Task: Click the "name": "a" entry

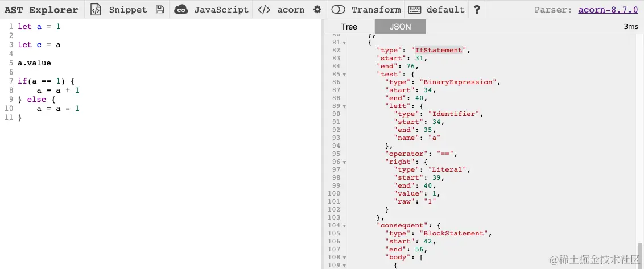Action: click(417, 138)
